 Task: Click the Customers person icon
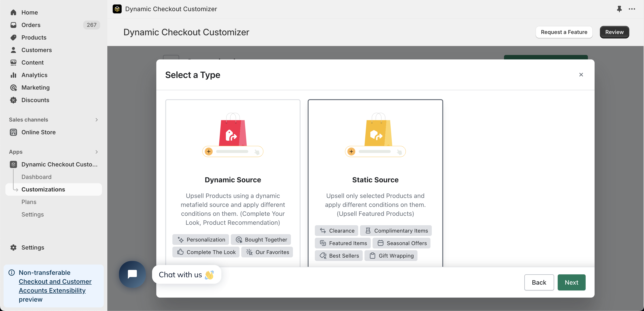coord(13,50)
